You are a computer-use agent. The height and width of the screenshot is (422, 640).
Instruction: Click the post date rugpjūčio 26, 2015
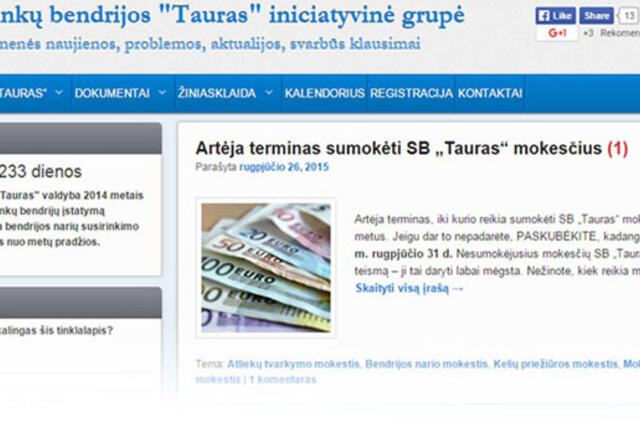(x=284, y=167)
